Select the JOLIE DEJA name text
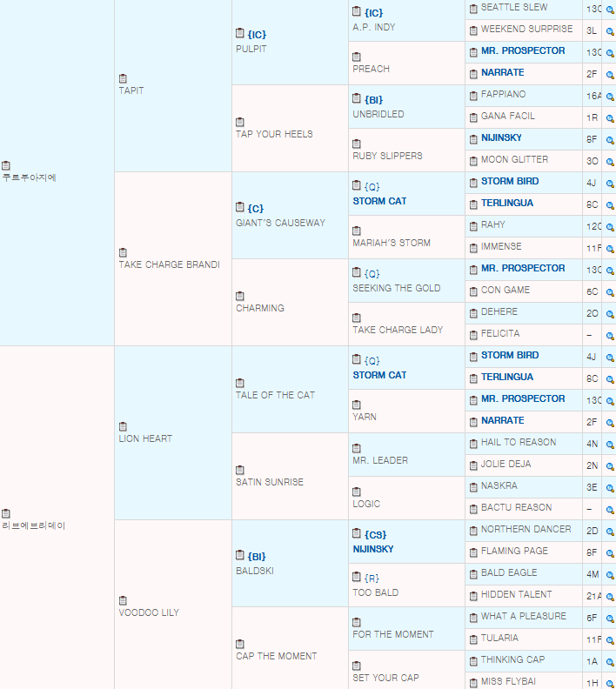Screen dimensions: 616x689 point(506,464)
